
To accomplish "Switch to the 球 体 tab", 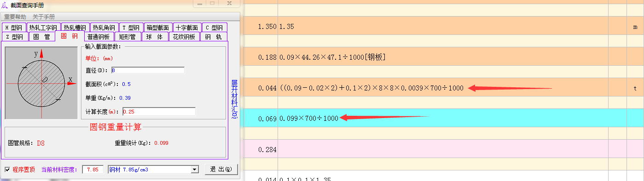I will 155,37.
